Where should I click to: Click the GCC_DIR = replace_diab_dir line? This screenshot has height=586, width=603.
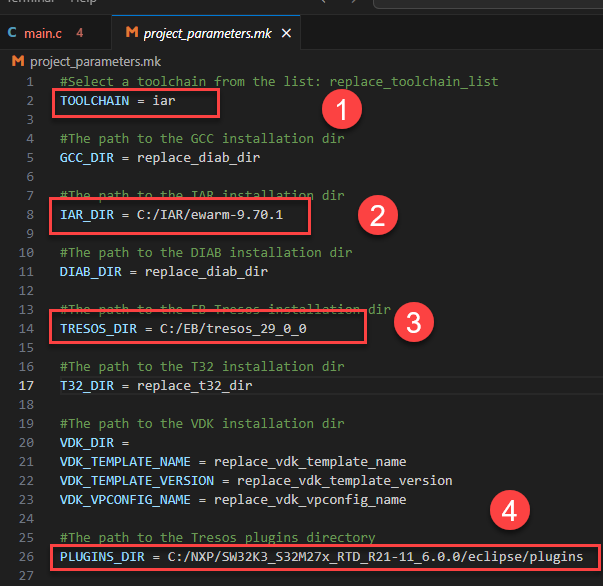coord(160,158)
